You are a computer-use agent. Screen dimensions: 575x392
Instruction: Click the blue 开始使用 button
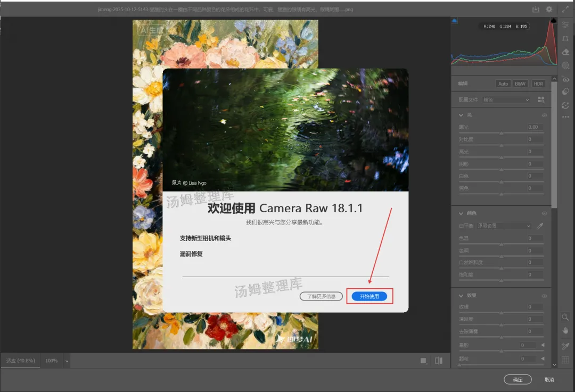coord(369,296)
